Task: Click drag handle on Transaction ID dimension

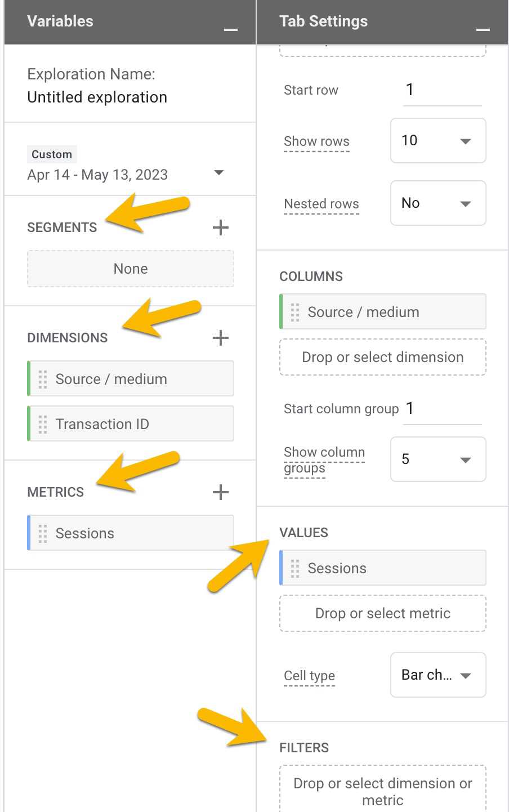Action: point(43,425)
